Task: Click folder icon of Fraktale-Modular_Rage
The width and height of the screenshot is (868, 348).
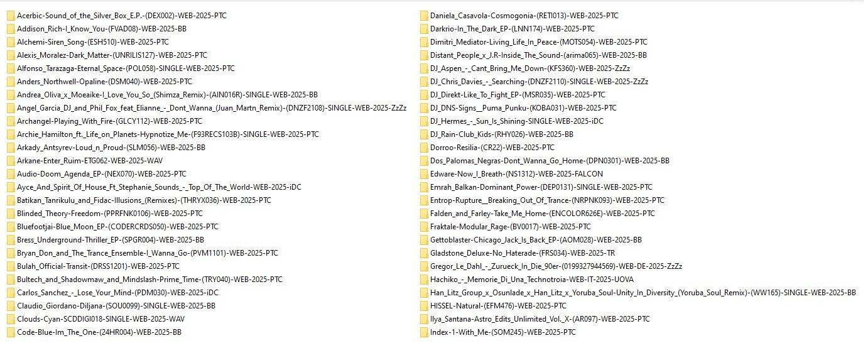Action: point(424,227)
